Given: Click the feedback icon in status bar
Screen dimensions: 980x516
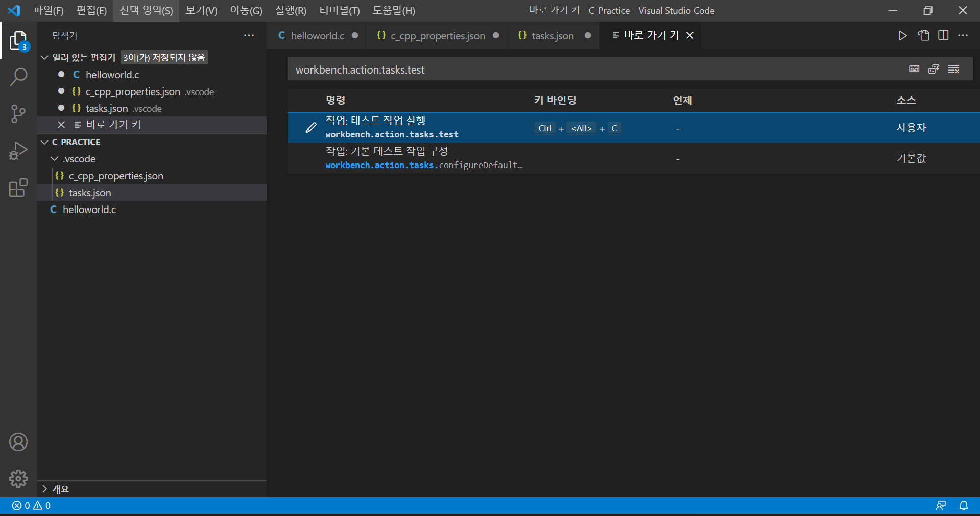Looking at the screenshot, I should (x=941, y=505).
